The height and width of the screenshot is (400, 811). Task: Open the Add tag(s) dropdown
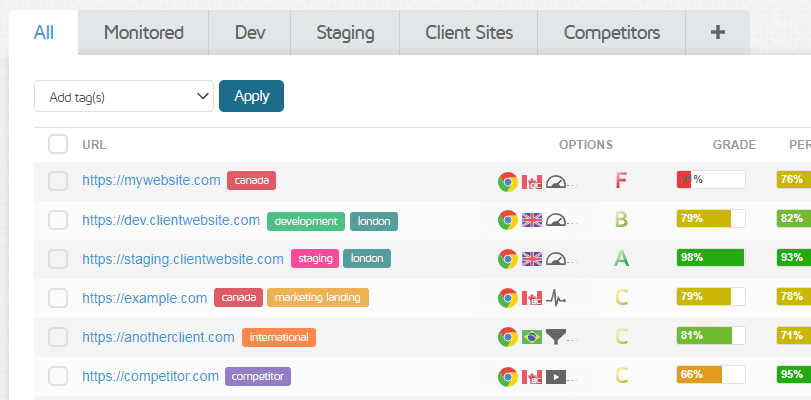(124, 96)
